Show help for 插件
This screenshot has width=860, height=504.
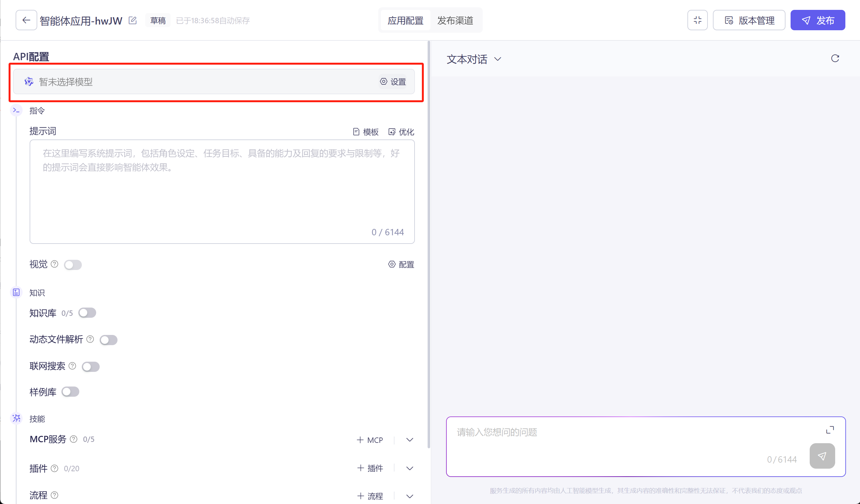54,468
